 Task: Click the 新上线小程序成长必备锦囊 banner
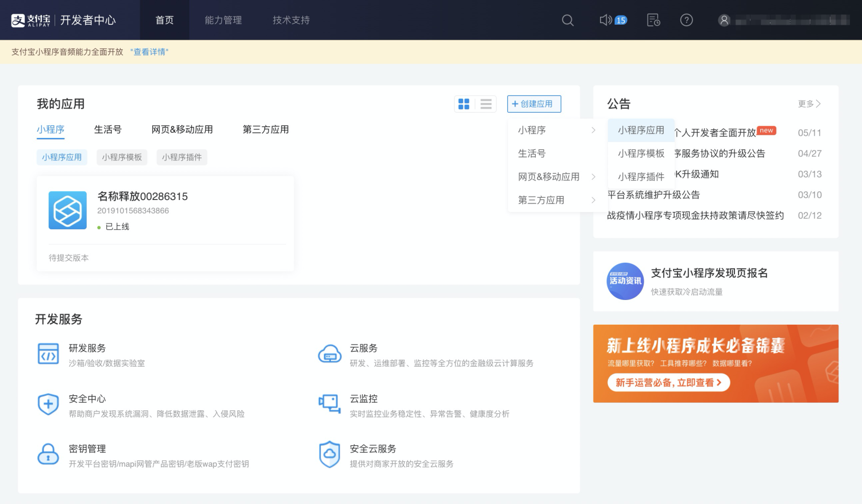(716, 364)
